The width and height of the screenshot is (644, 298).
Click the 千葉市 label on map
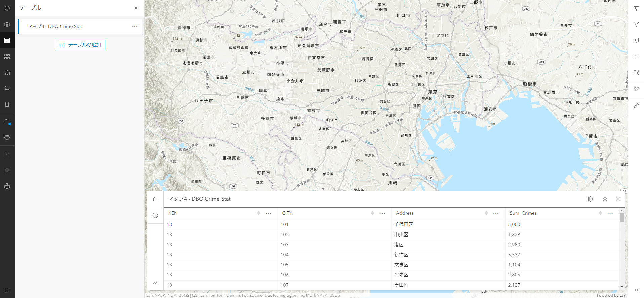coord(591,136)
